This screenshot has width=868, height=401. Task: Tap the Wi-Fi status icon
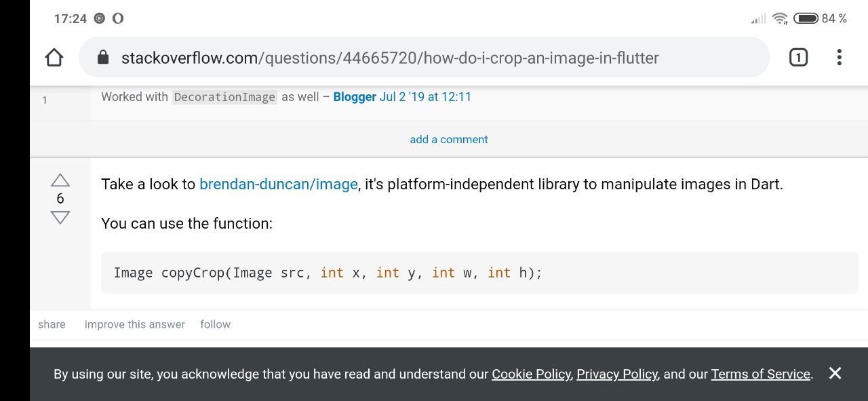click(780, 18)
